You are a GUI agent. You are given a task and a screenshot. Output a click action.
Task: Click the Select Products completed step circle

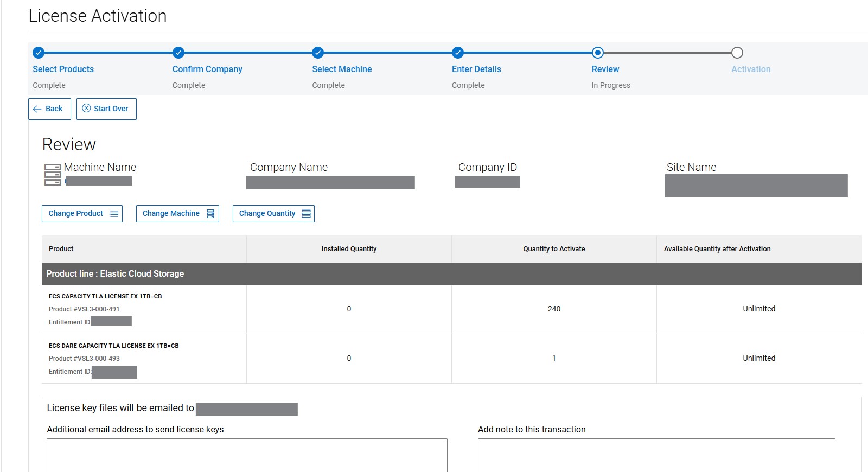[38, 53]
